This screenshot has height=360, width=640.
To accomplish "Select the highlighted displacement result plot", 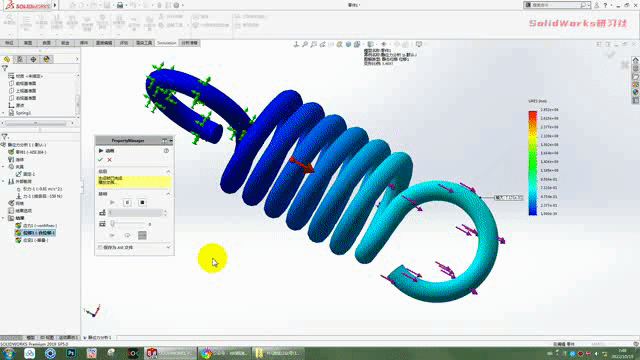I will (35, 233).
